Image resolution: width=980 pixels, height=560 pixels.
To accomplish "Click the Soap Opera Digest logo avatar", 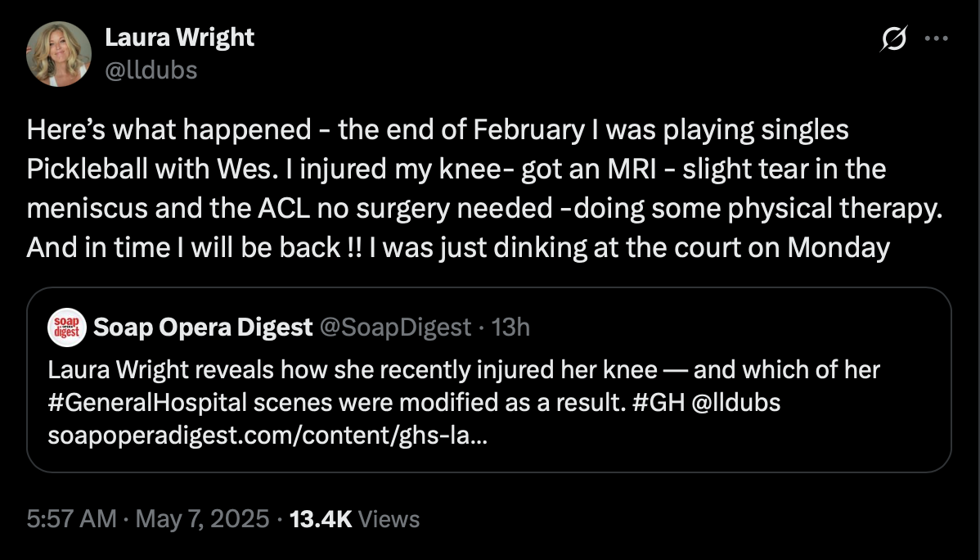I will tap(67, 327).
